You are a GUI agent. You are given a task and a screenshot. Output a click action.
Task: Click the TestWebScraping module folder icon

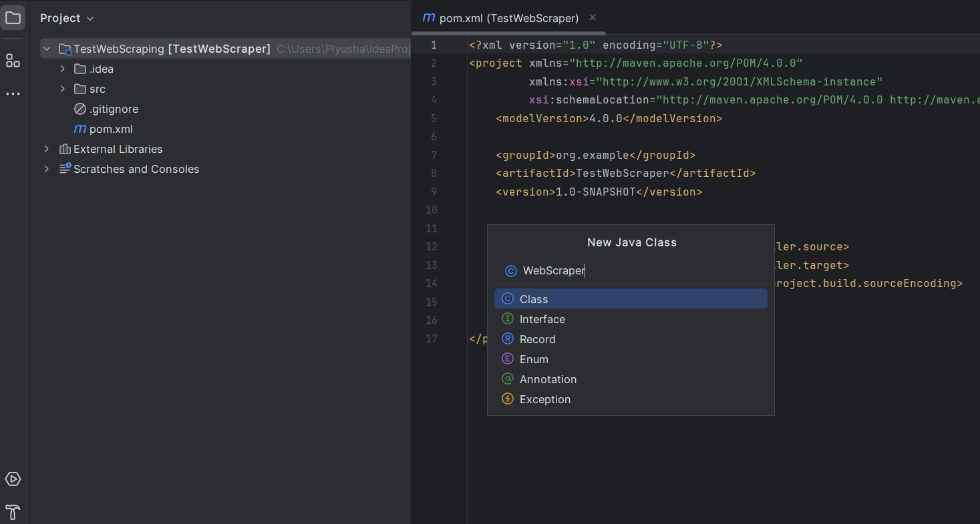(x=65, y=49)
